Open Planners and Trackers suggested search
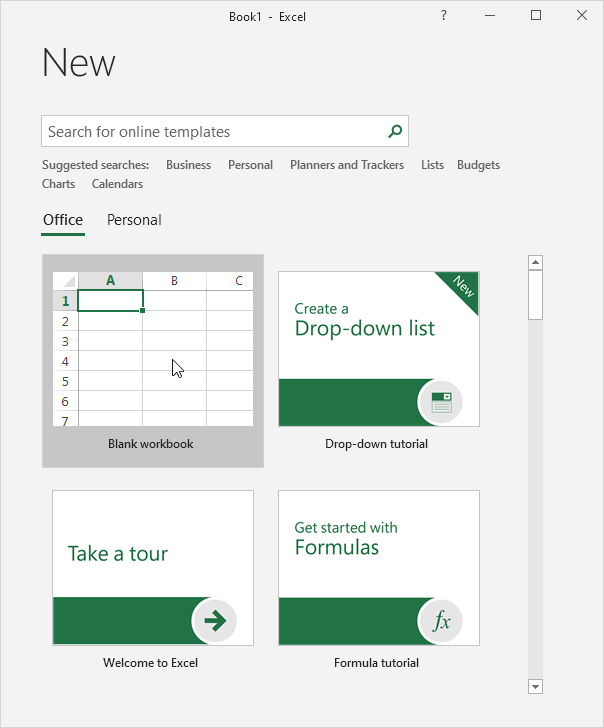604x728 pixels. 347,165
